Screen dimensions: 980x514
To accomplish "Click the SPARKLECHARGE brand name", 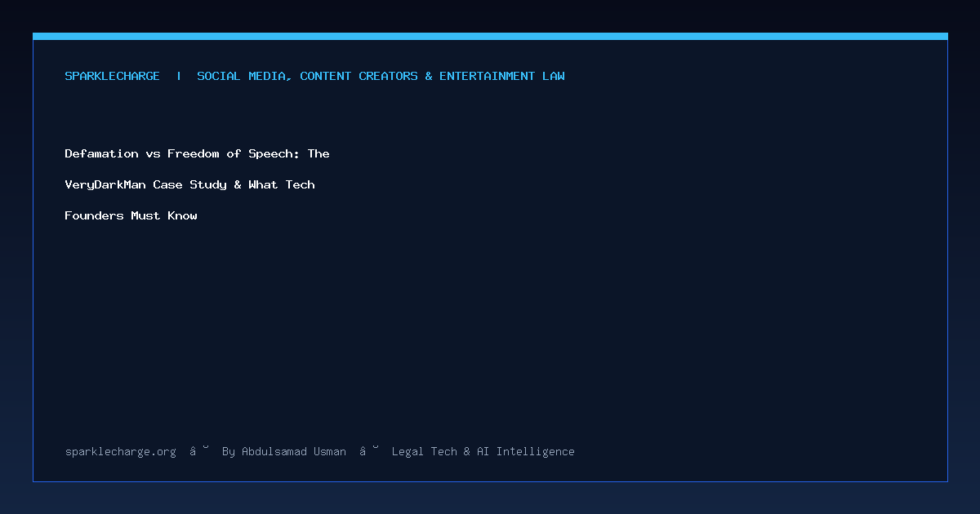I will click(113, 76).
